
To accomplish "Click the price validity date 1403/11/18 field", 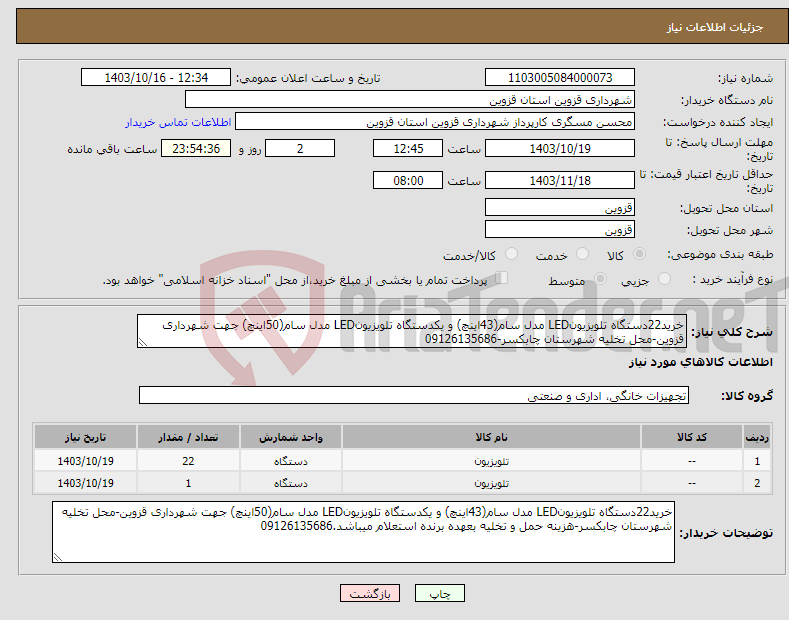I will point(560,180).
